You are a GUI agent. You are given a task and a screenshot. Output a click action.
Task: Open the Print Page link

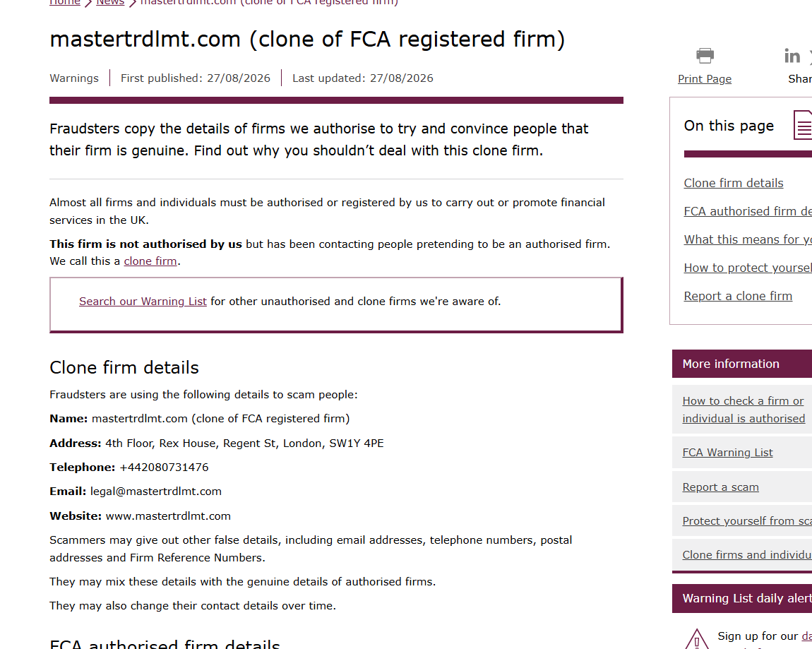tap(704, 78)
